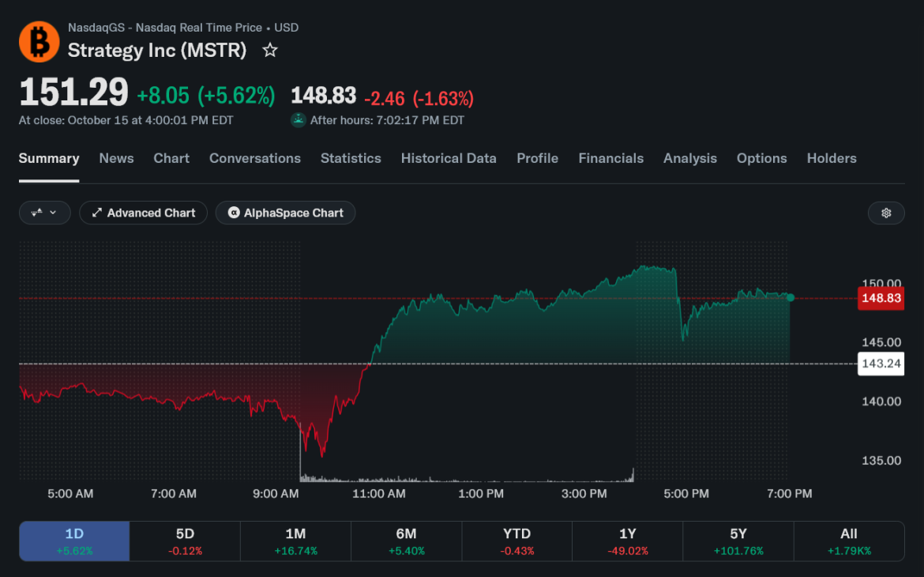
Task: Click the After hours 7:02:17 PM timestamp
Action: click(387, 120)
